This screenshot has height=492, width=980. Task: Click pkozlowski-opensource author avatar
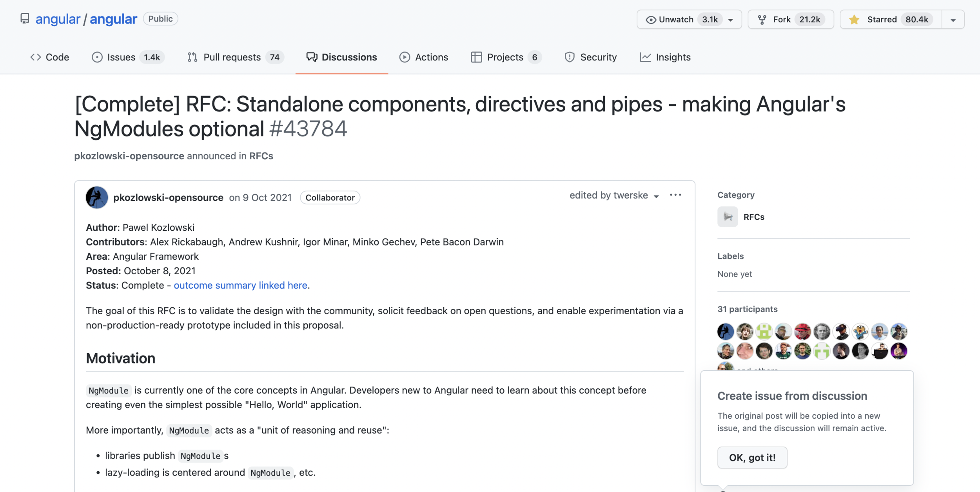(97, 197)
